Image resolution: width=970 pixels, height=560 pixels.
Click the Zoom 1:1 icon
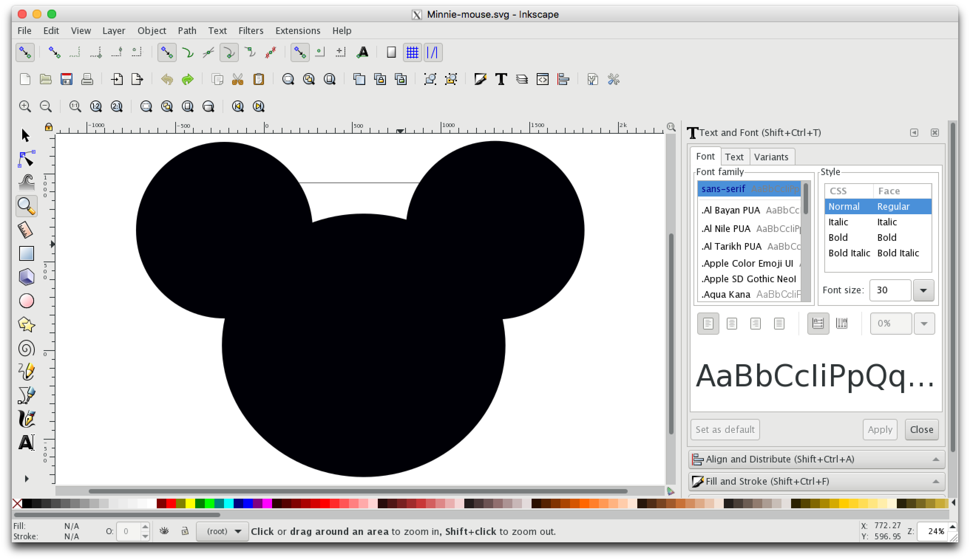pos(75,106)
